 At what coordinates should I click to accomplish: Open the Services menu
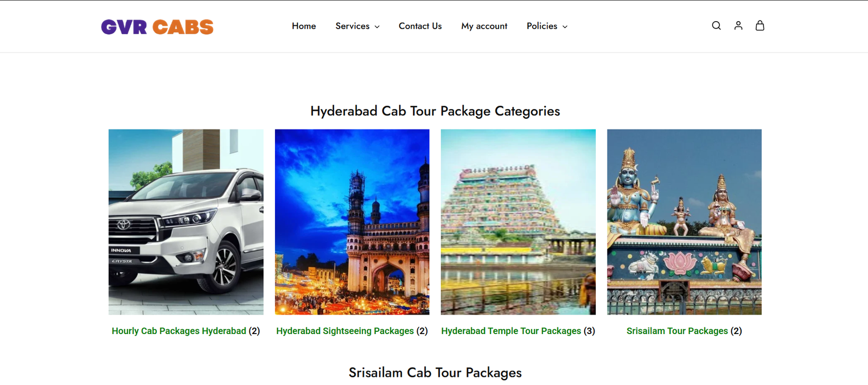(x=352, y=26)
